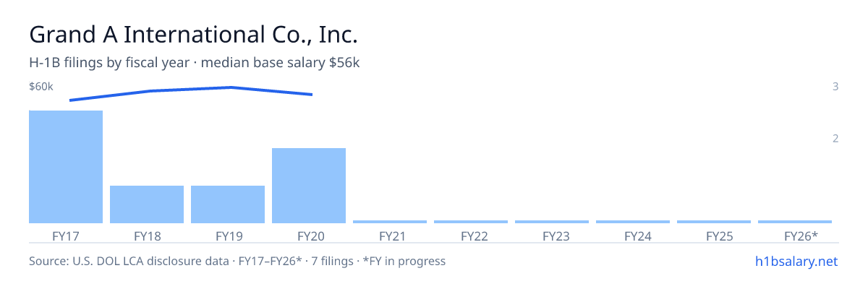Click the FY26* axis label
Image resolution: width=868 pixels, height=289 pixels.
click(801, 236)
